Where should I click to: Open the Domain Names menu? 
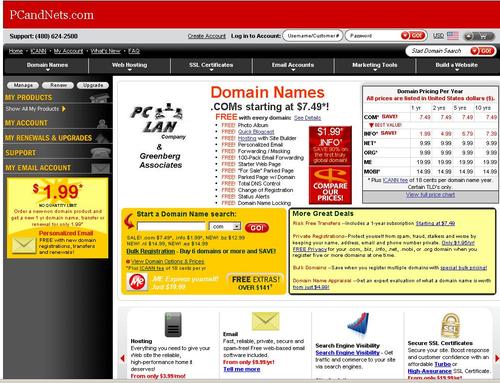[x=47, y=66]
